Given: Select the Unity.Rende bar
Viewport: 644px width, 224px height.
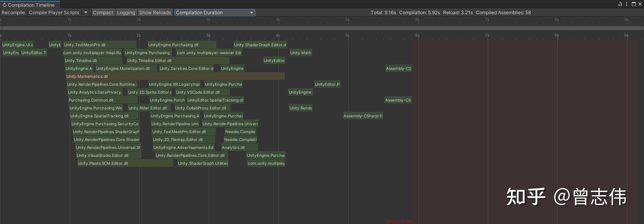Looking at the screenshot, I should pyautogui.click(x=301, y=108).
